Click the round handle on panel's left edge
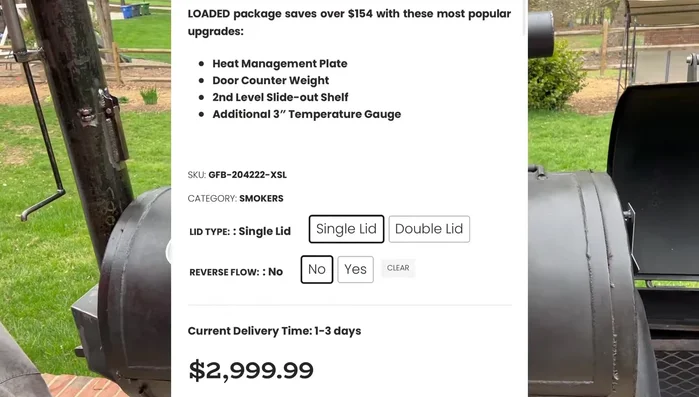The width and height of the screenshot is (699, 397). click(x=169, y=252)
